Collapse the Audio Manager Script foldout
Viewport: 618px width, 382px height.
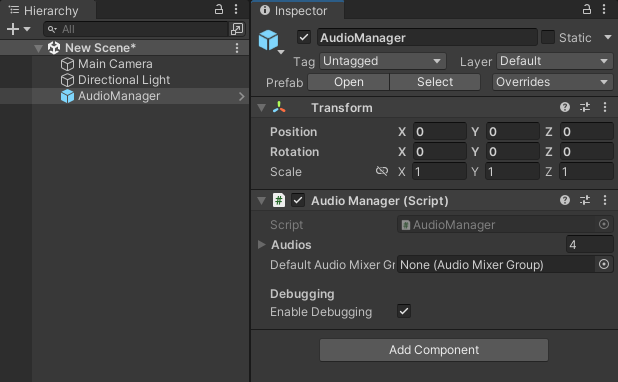[x=261, y=201]
